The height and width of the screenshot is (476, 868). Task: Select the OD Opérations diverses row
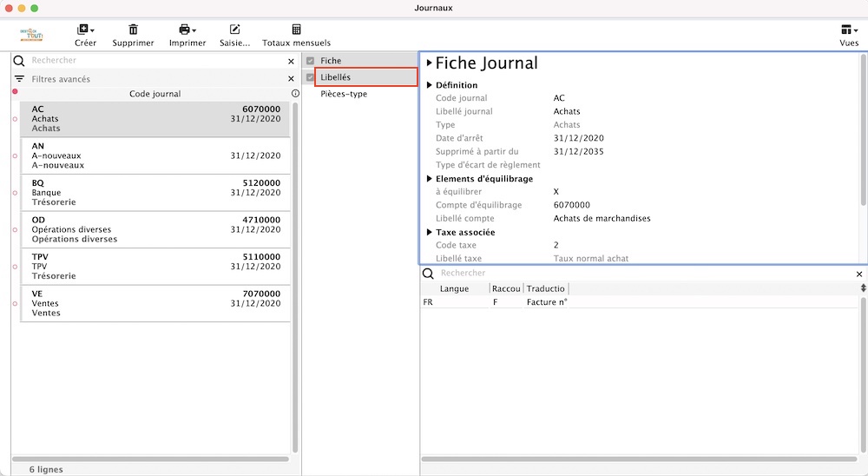click(155, 229)
